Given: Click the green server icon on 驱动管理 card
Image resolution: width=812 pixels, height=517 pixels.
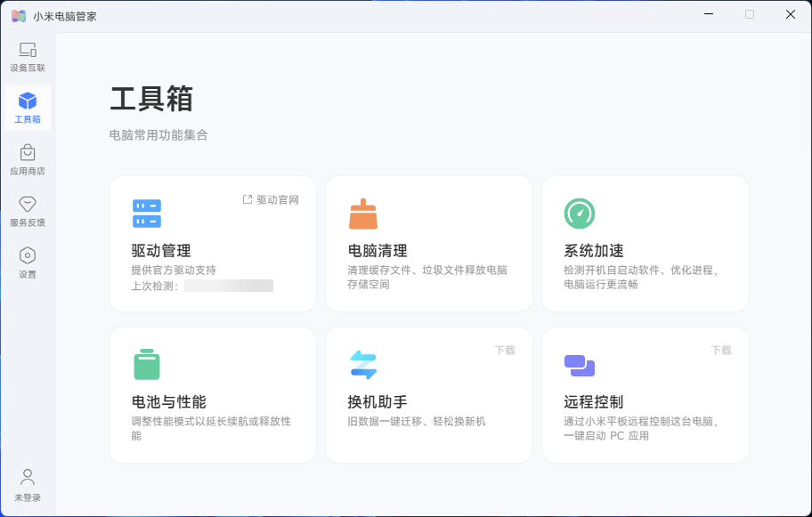Looking at the screenshot, I should [x=146, y=214].
